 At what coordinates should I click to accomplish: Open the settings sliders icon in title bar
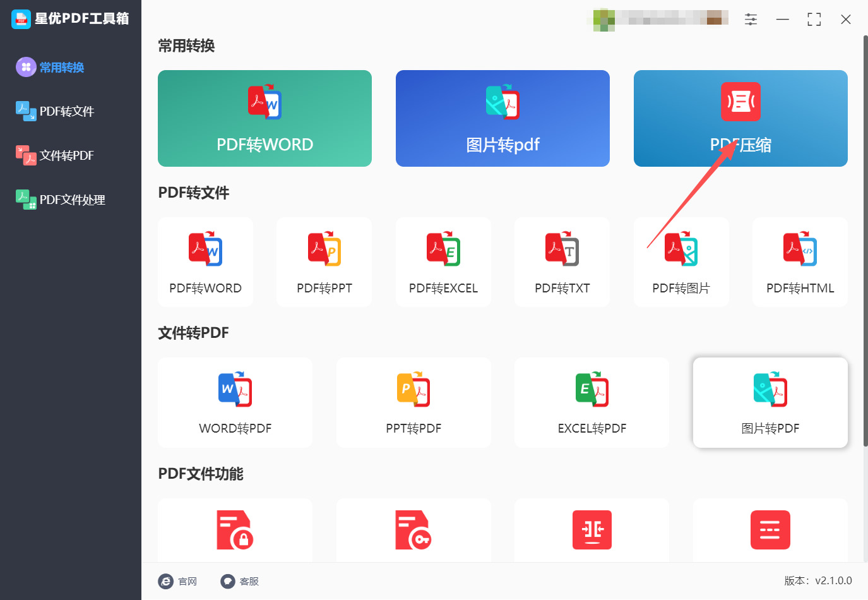(751, 20)
